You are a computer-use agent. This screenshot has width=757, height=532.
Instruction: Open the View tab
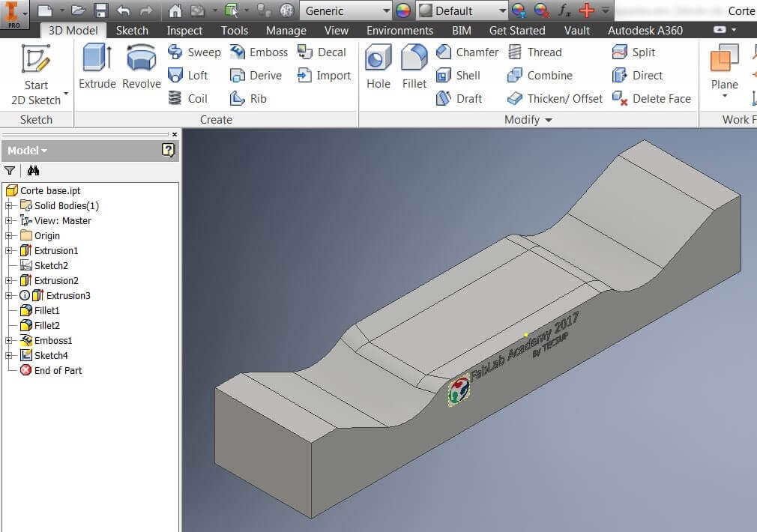[x=337, y=31]
